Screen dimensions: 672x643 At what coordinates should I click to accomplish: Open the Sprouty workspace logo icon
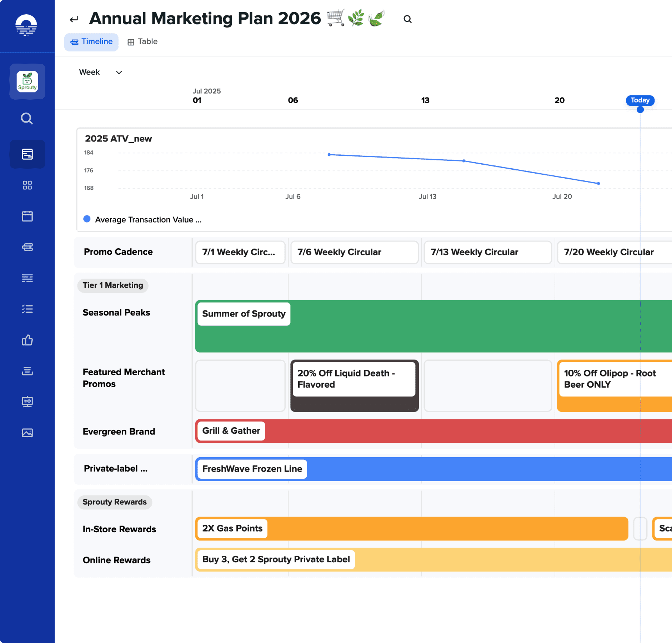27,81
